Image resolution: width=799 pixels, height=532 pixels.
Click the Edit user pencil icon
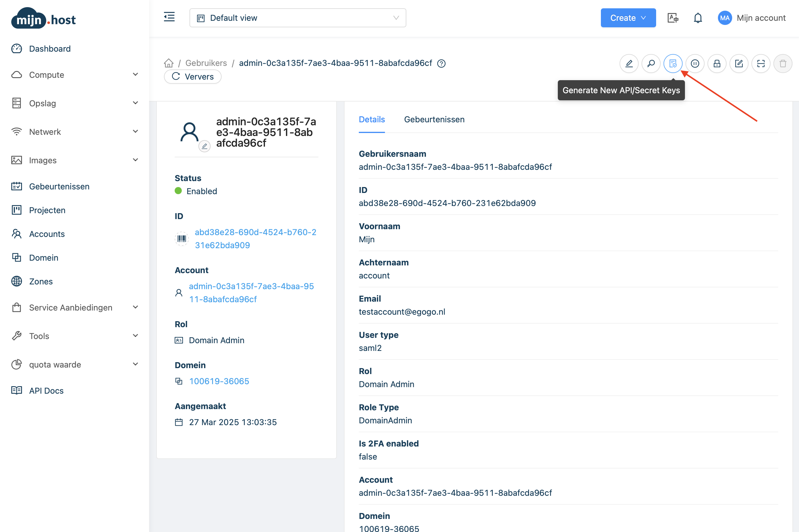click(x=629, y=64)
